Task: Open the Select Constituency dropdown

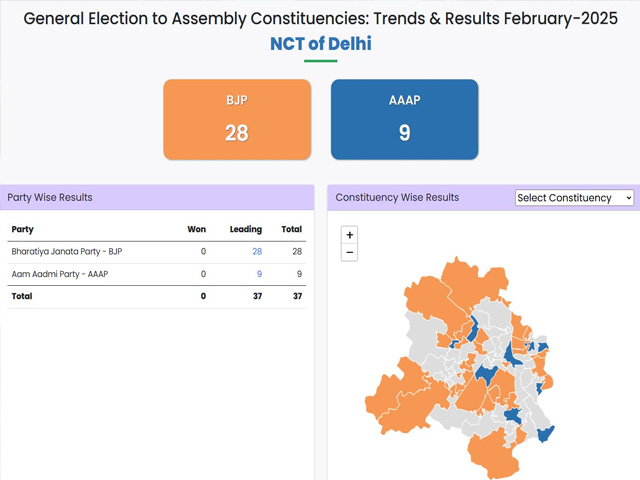Action: coord(574,198)
